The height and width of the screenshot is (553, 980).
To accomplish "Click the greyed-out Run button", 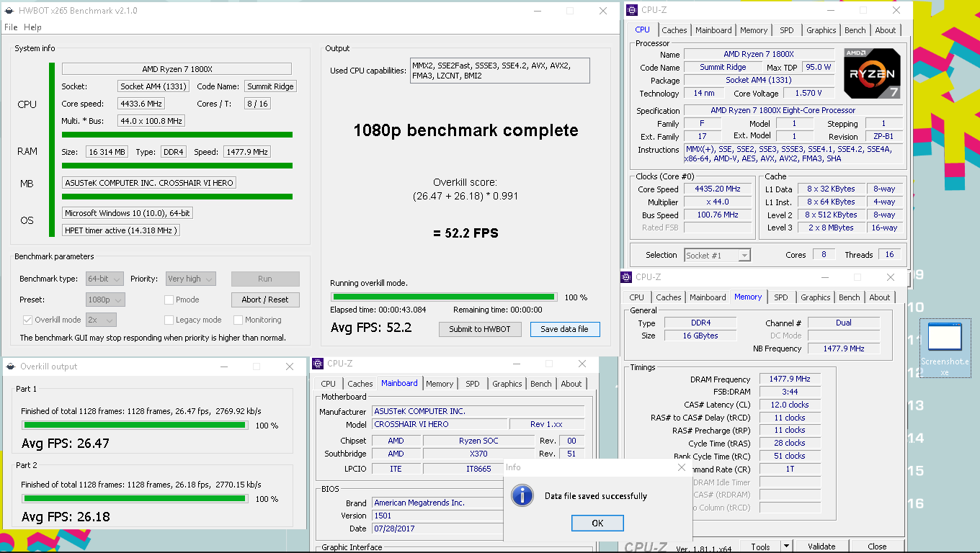I will [x=265, y=279].
